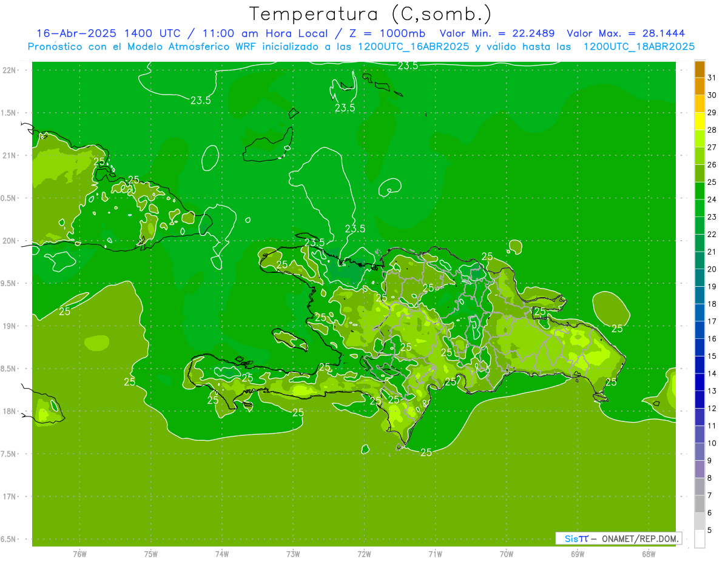Click the "18N" latitude axis label
The width and height of the screenshot is (728, 562).
coord(9,412)
